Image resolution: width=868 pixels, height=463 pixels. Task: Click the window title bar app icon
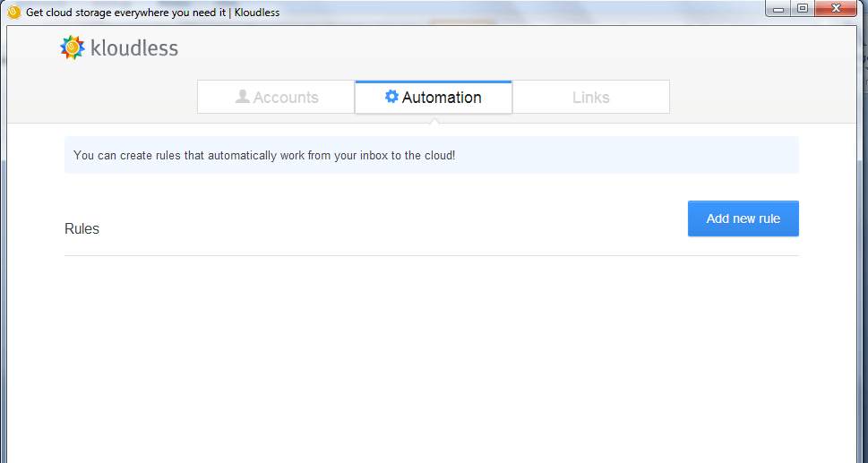14,13
